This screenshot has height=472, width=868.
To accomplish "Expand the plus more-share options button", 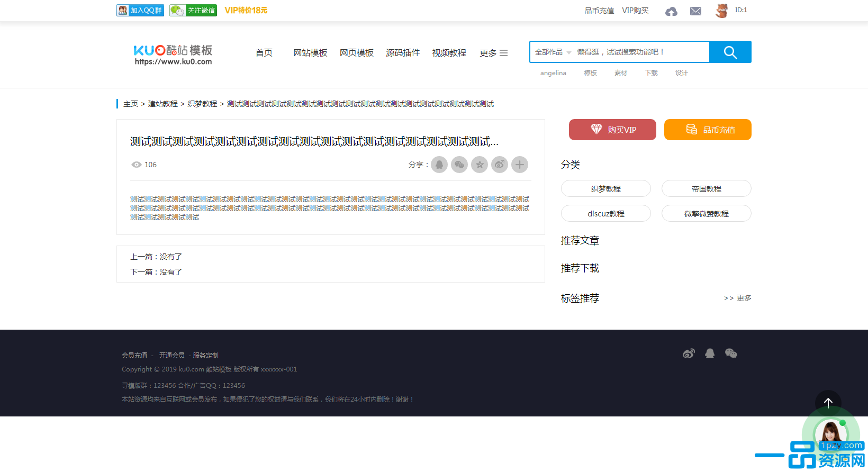I will 520,165.
